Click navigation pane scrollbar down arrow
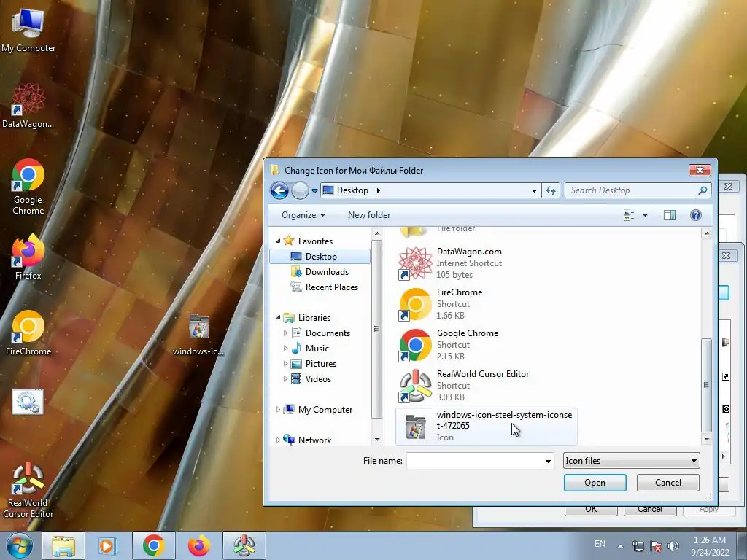 (377, 439)
